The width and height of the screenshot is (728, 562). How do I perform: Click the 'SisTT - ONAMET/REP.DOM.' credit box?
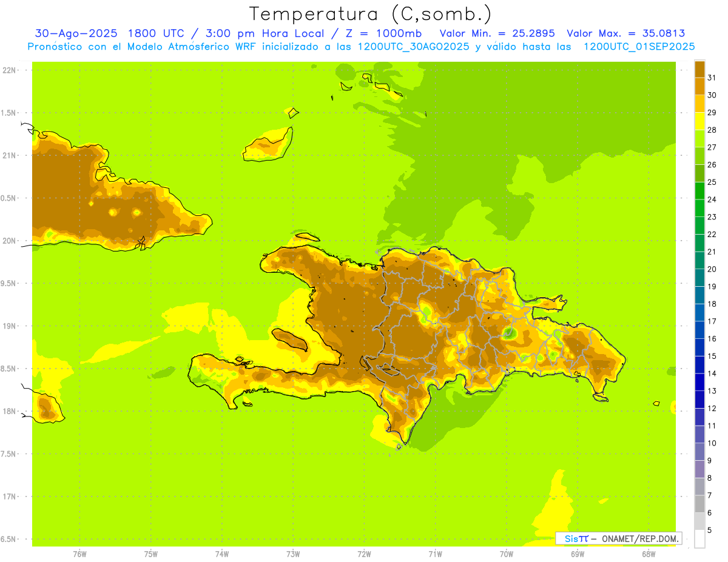coord(618,538)
